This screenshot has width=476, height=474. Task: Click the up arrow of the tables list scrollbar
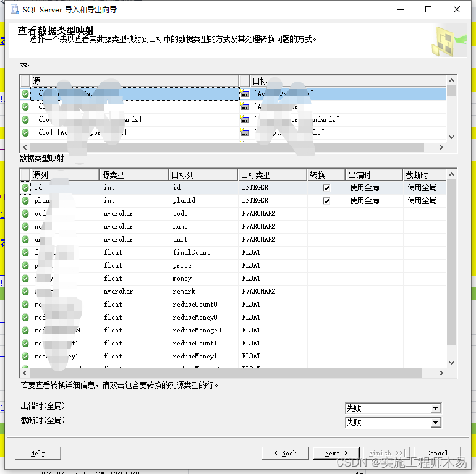(451, 80)
